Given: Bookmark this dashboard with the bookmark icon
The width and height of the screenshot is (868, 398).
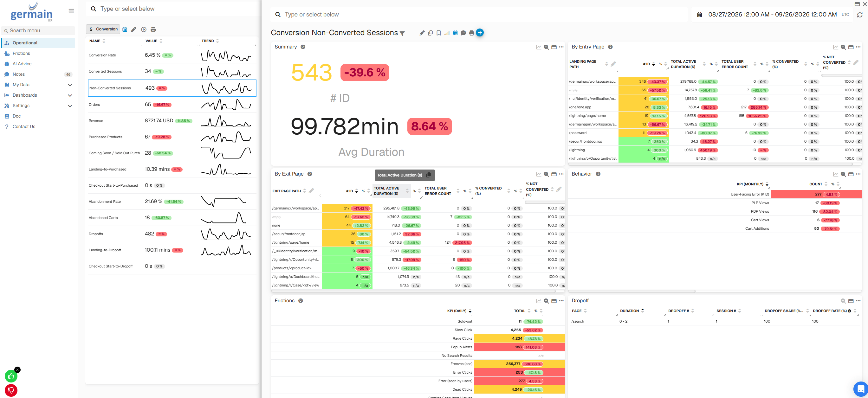Looking at the screenshot, I should tap(439, 33).
